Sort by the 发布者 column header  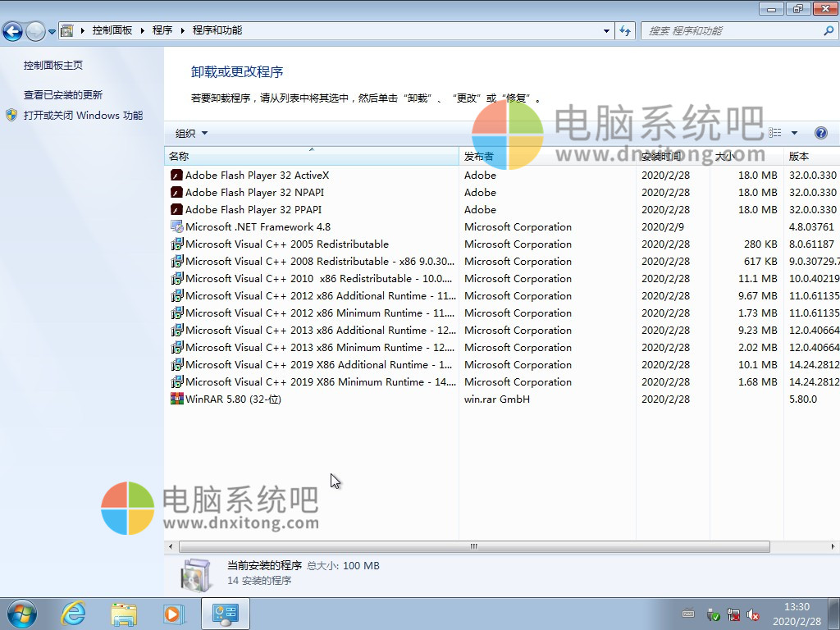pyautogui.click(x=547, y=157)
